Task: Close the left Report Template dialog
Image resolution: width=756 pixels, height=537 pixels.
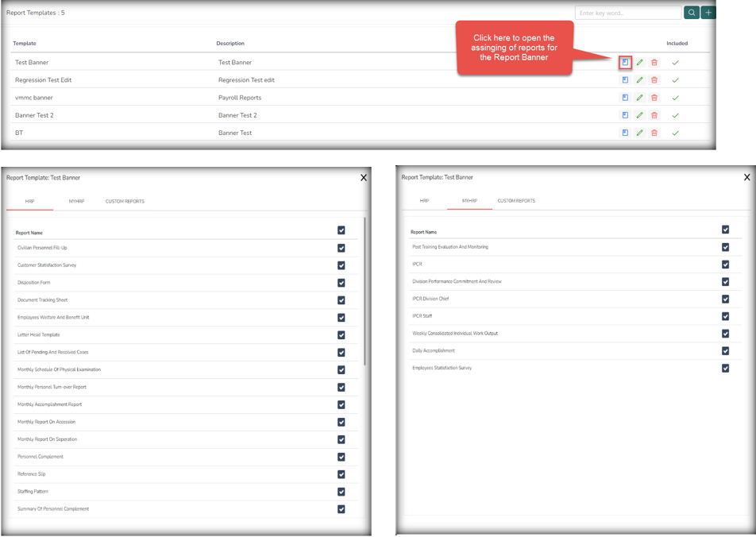Action: [x=364, y=178]
